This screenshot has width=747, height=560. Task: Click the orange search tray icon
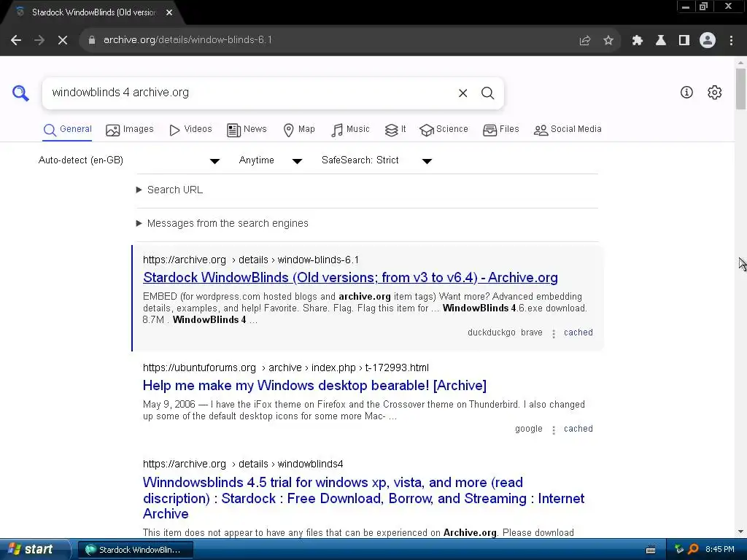(x=693, y=549)
